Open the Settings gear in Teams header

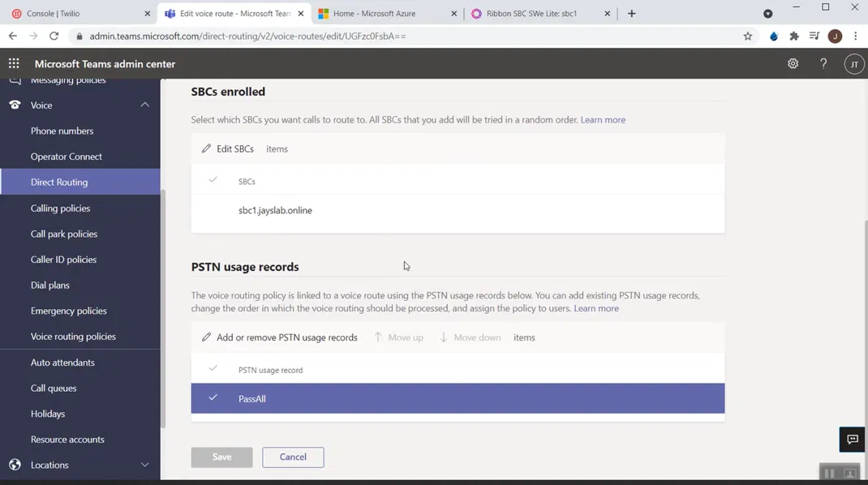793,64
